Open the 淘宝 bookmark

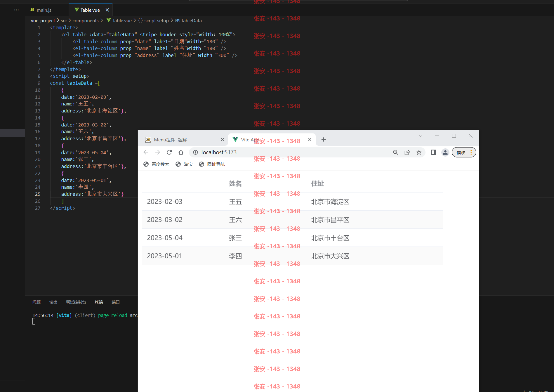[184, 164]
